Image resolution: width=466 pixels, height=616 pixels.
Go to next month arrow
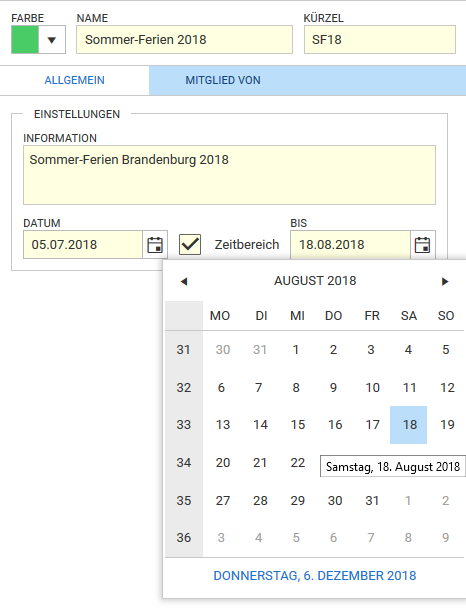pyautogui.click(x=445, y=281)
